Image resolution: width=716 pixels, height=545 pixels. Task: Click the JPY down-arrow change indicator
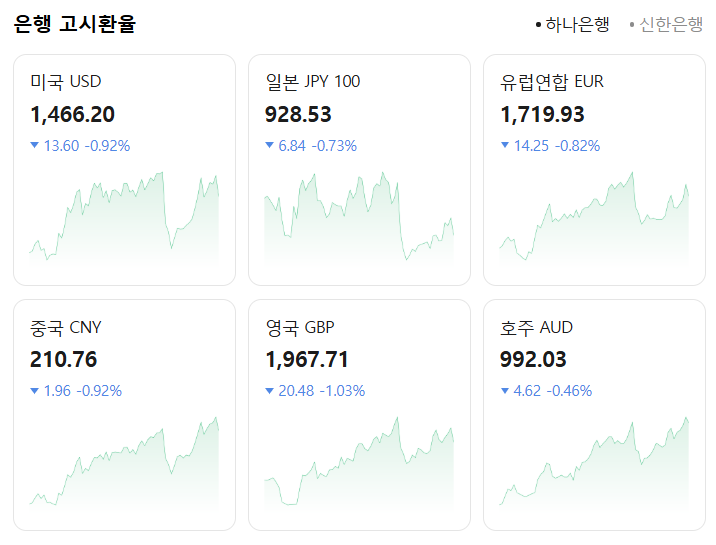269,146
